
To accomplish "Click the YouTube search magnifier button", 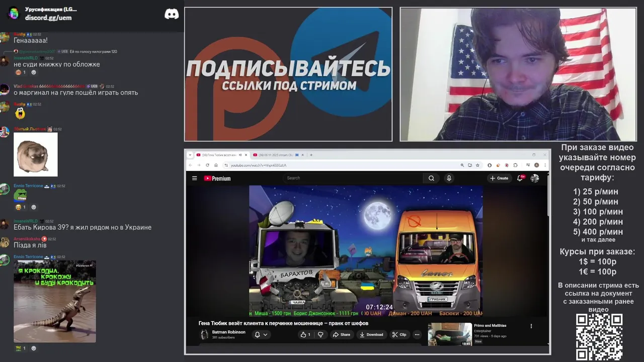I will point(431,178).
